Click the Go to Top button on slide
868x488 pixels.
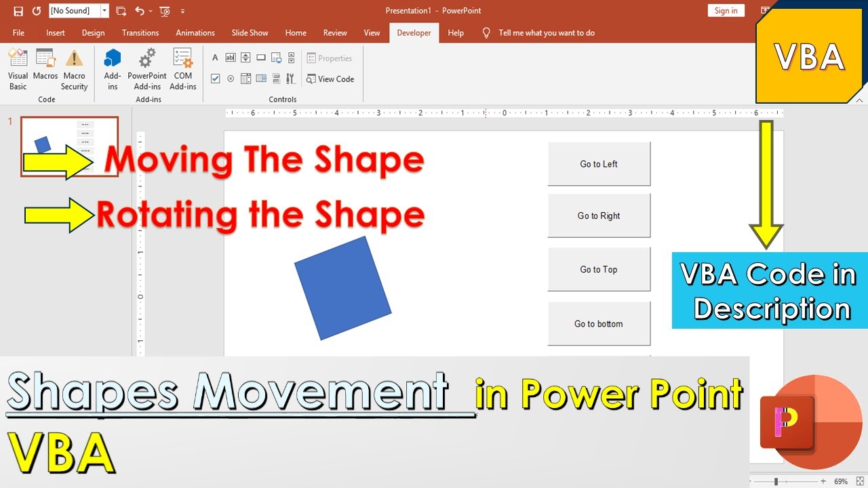coord(599,269)
